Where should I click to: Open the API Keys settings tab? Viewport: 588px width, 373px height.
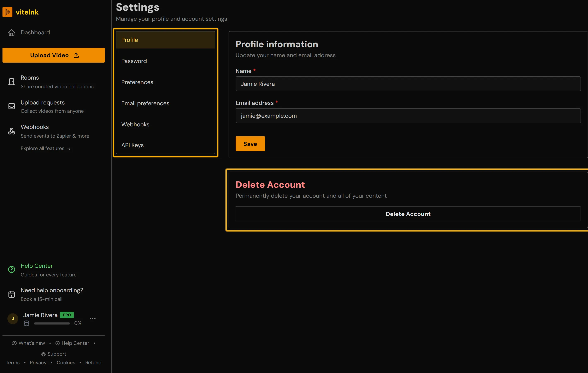click(x=166, y=145)
